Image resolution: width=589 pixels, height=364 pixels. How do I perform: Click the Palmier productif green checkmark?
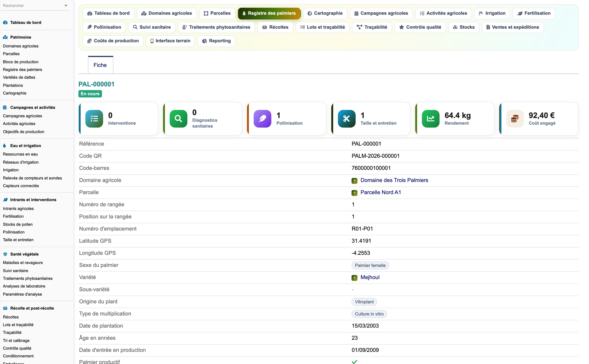tap(354, 362)
